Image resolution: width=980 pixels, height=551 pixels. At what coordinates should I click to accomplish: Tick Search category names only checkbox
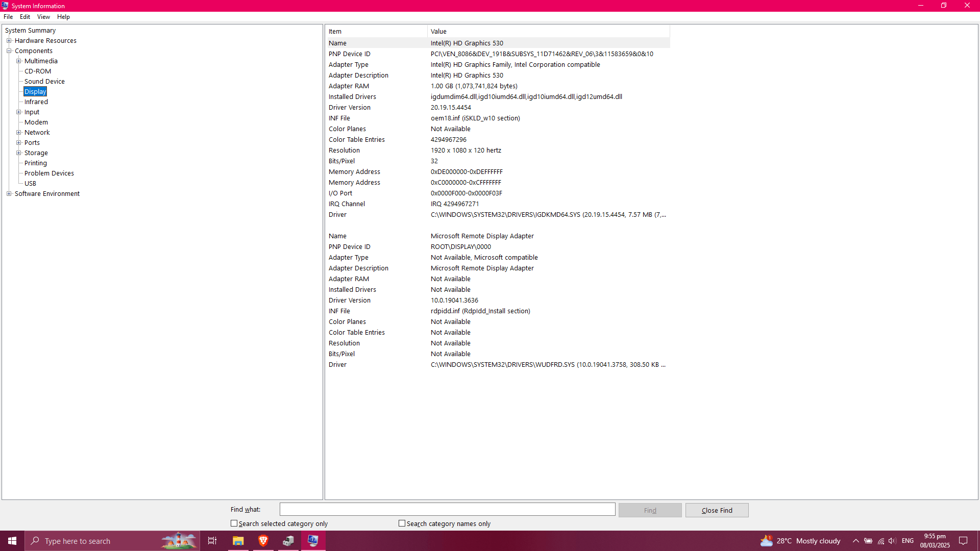click(402, 523)
